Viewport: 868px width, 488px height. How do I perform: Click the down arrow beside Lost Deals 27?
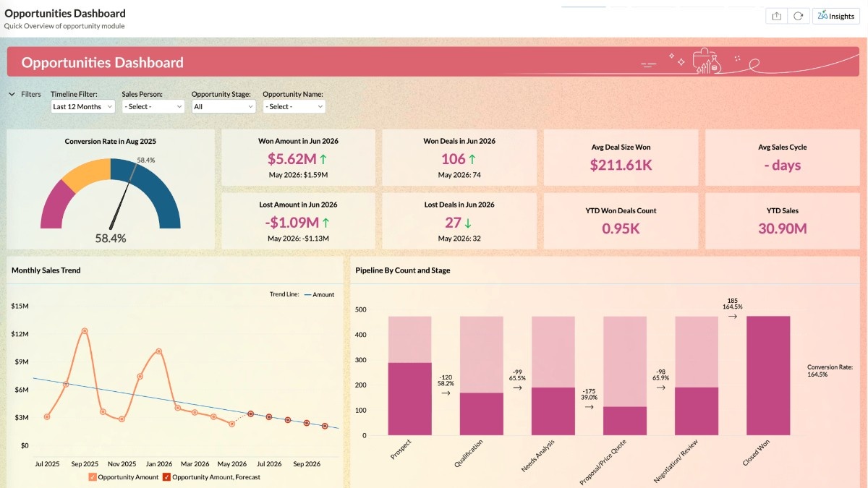469,223
